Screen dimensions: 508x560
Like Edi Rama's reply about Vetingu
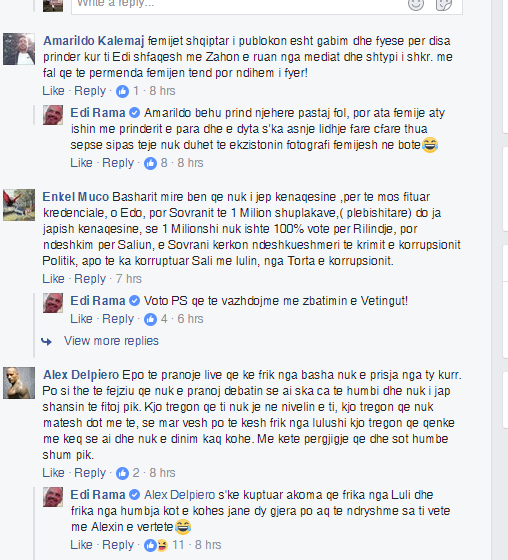click(81, 319)
